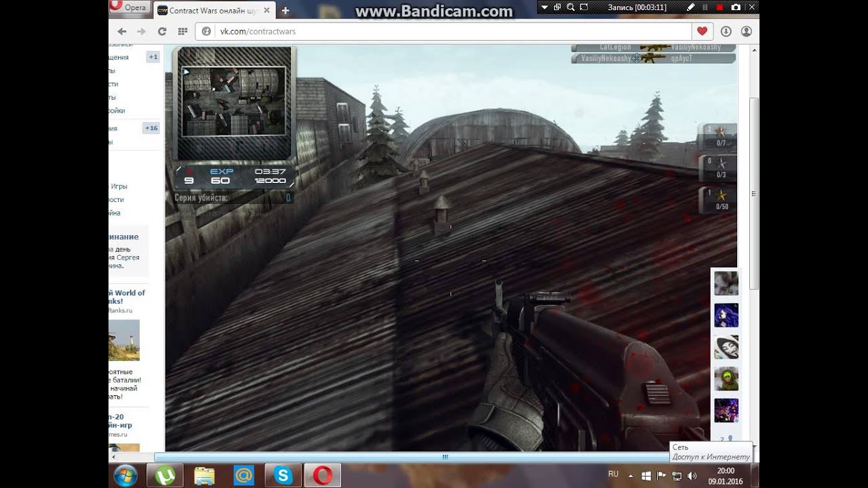Viewport: 868px width, 488px height.
Task: Open the purple lights friend avatar
Action: (726, 411)
